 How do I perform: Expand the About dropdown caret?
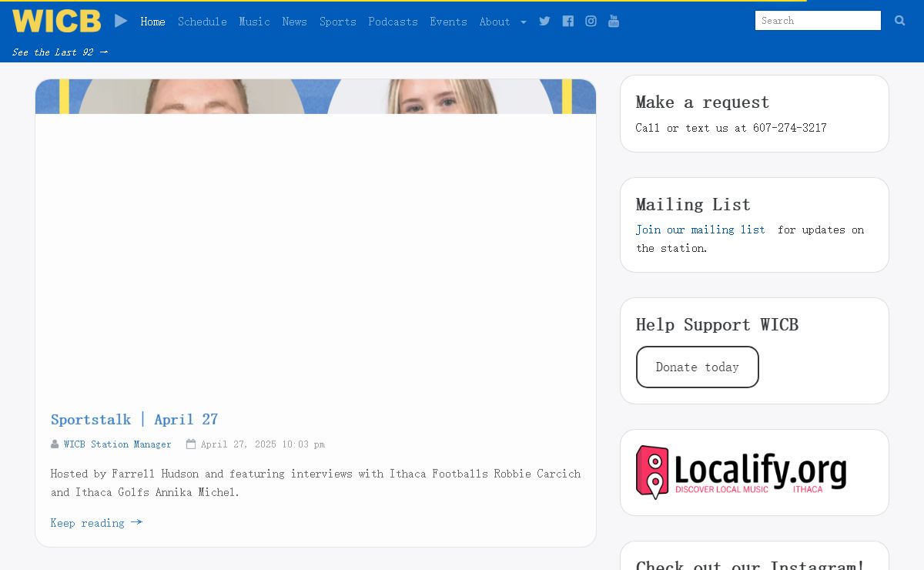[524, 22]
